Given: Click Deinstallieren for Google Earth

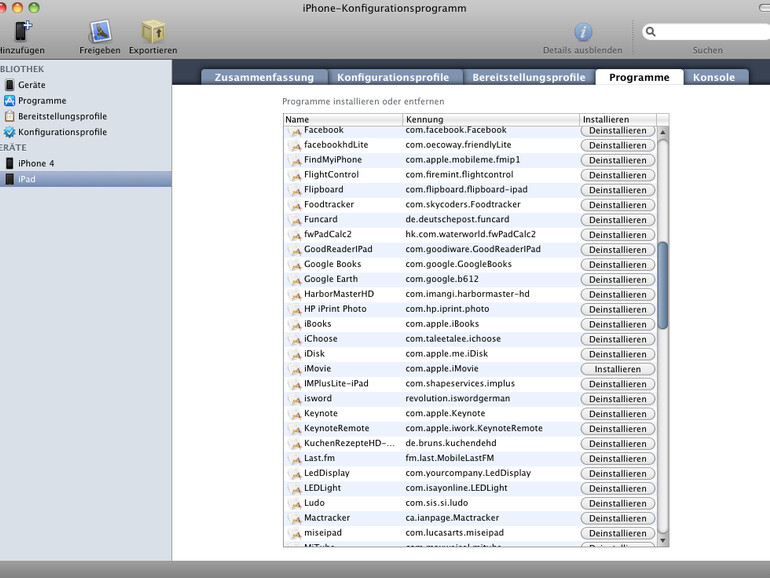Looking at the screenshot, I should tap(618, 279).
